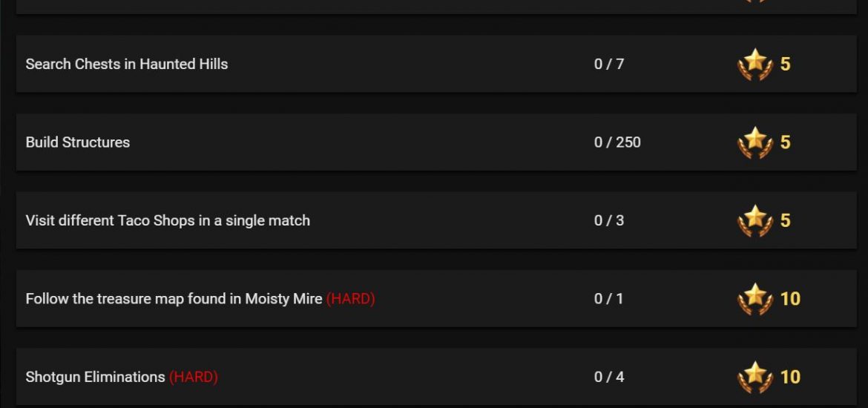Click the Build Structures battle star icon
This screenshot has height=408, width=868.
click(x=755, y=142)
